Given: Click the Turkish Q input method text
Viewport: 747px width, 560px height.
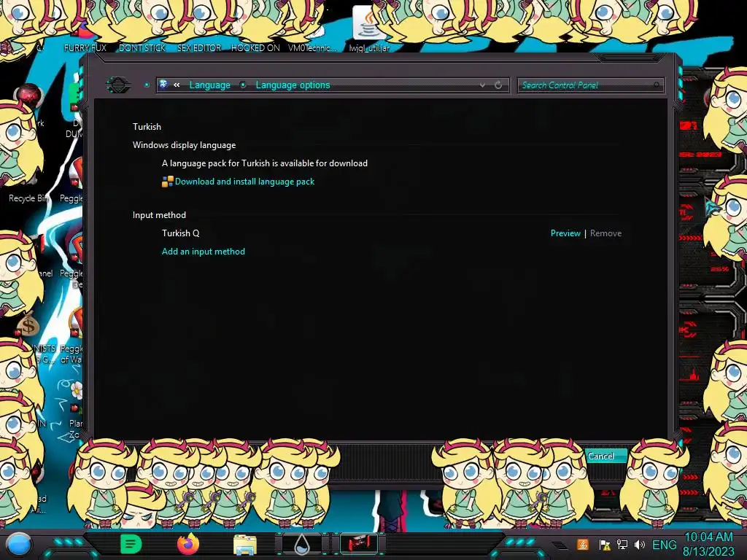Looking at the screenshot, I should (x=181, y=233).
